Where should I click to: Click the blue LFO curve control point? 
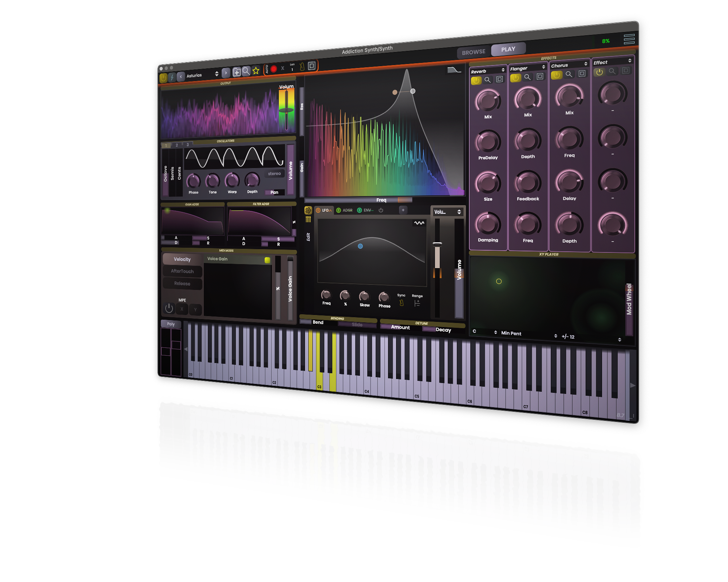[x=360, y=246]
